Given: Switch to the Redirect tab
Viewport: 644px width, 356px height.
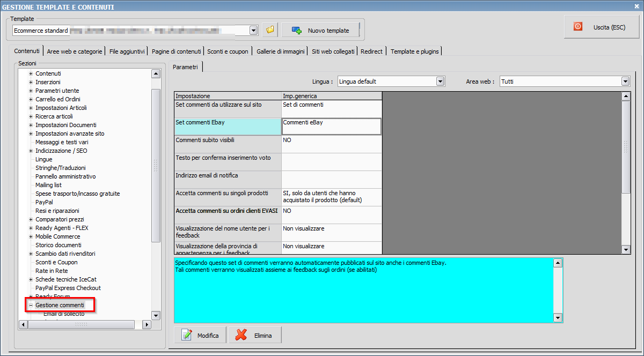Looking at the screenshot, I should [x=372, y=51].
